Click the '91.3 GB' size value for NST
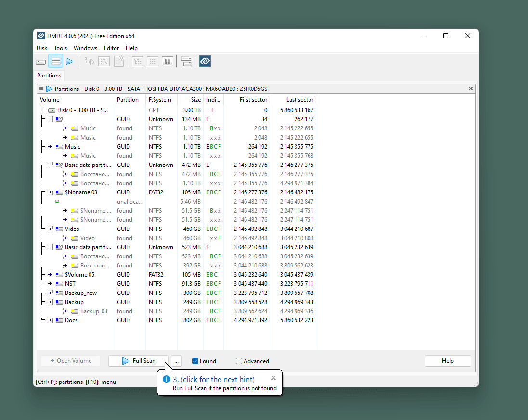This screenshot has width=528, height=420. (191, 284)
